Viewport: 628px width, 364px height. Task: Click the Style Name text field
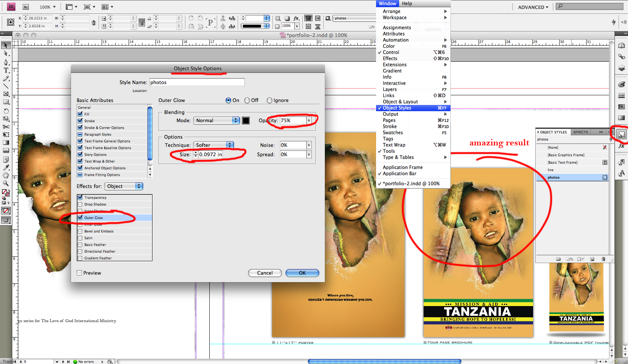click(x=197, y=82)
